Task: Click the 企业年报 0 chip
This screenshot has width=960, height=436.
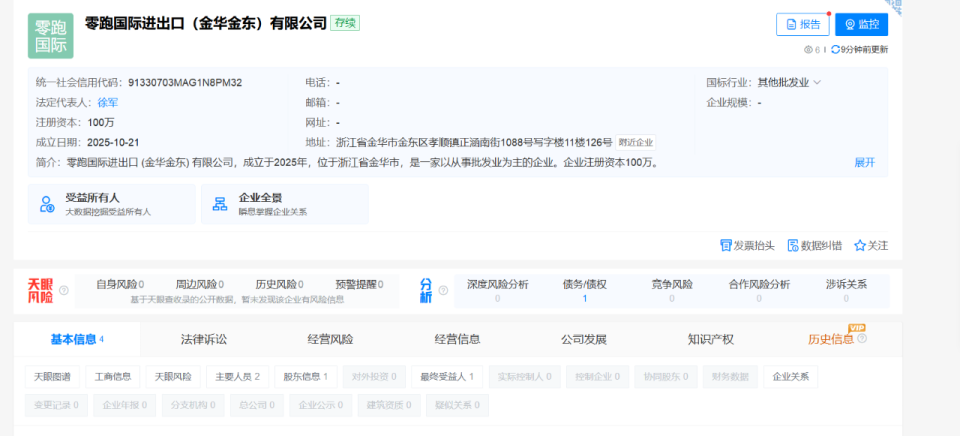Action: click(125, 405)
